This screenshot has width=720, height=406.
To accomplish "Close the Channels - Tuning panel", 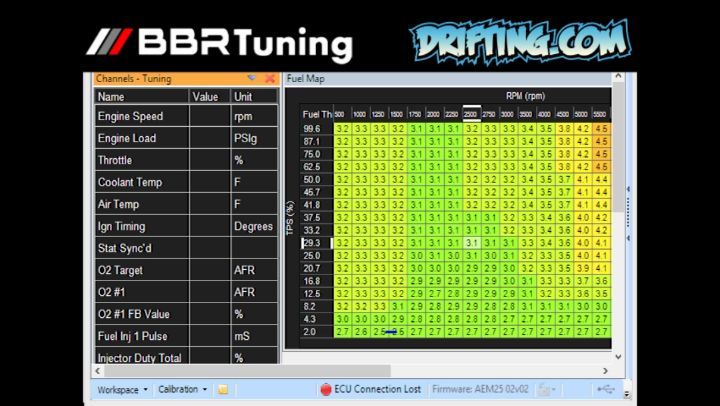I will tap(270, 78).
